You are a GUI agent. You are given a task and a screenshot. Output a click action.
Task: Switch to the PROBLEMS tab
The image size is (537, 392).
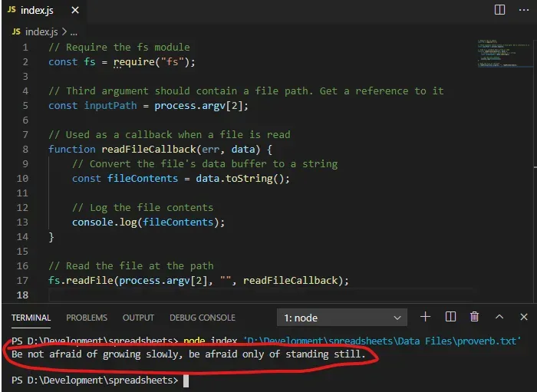87,318
